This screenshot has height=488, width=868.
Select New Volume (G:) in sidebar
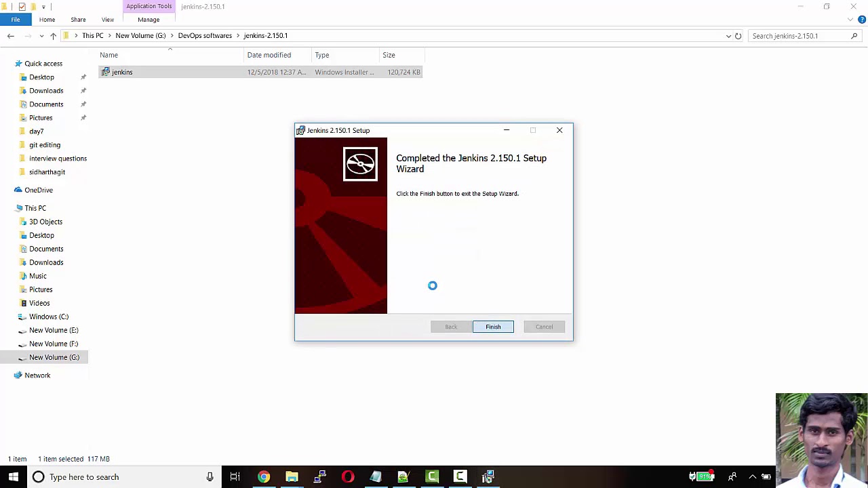tap(54, 357)
